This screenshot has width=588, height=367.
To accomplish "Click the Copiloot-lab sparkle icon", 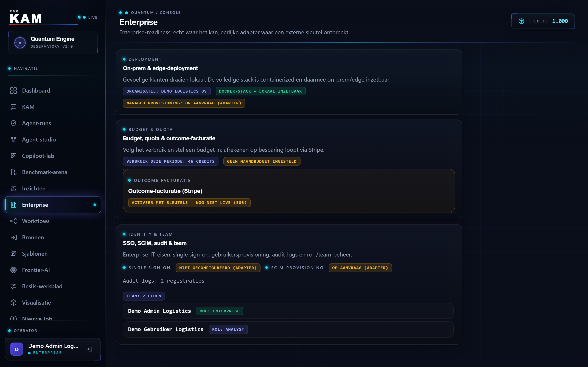I will pos(13,156).
